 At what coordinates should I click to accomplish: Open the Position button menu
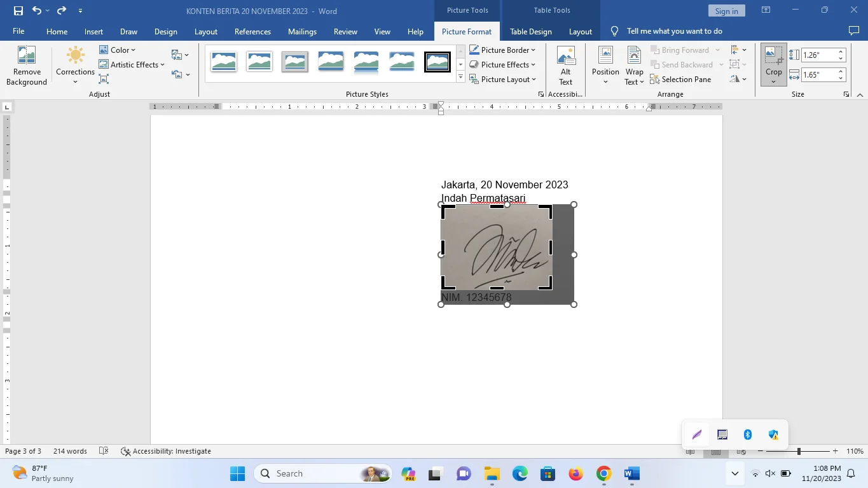(x=605, y=67)
